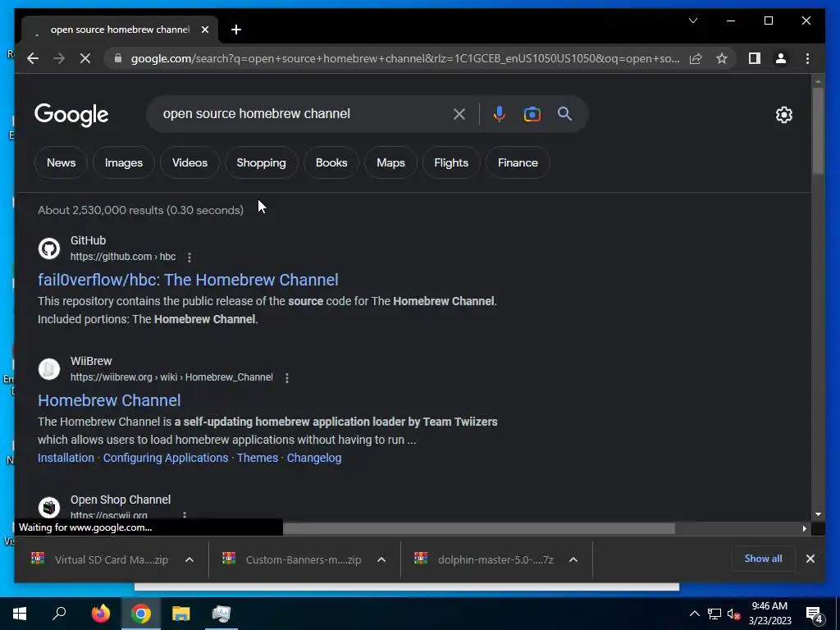The height and width of the screenshot is (630, 840).
Task: Click the scroll right arrow
Action: click(x=804, y=529)
